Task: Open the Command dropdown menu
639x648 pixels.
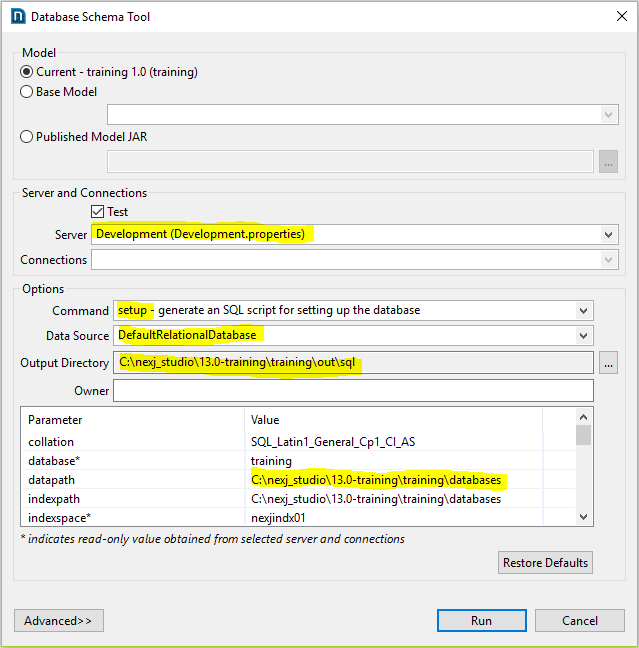Action: pos(584,311)
